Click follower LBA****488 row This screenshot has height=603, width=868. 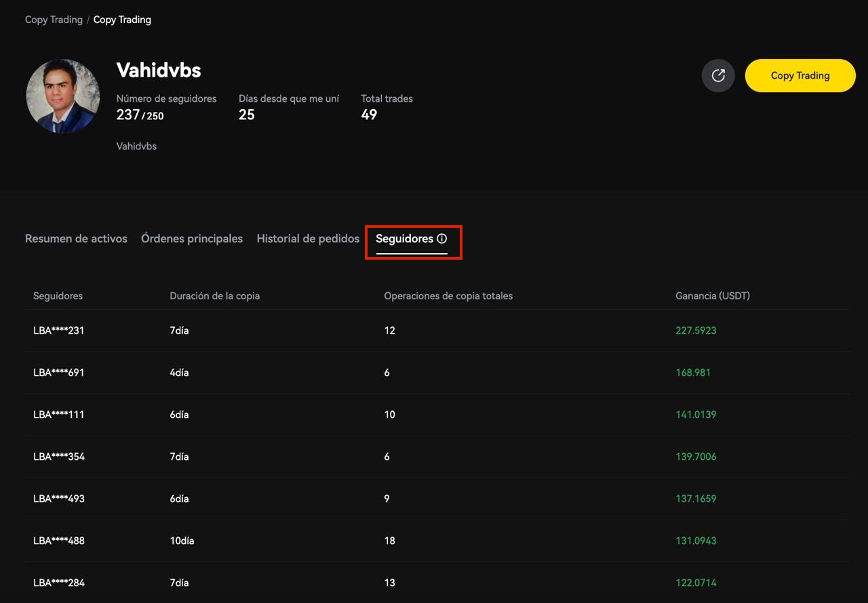tap(59, 541)
